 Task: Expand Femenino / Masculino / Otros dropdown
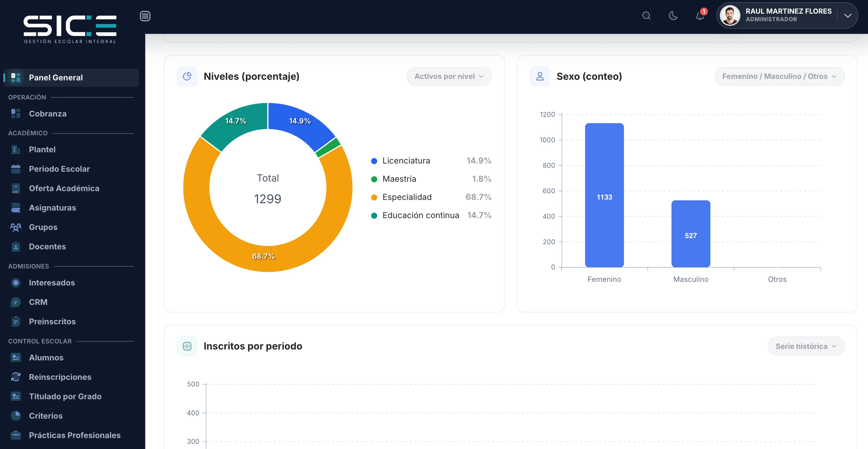[x=779, y=76]
